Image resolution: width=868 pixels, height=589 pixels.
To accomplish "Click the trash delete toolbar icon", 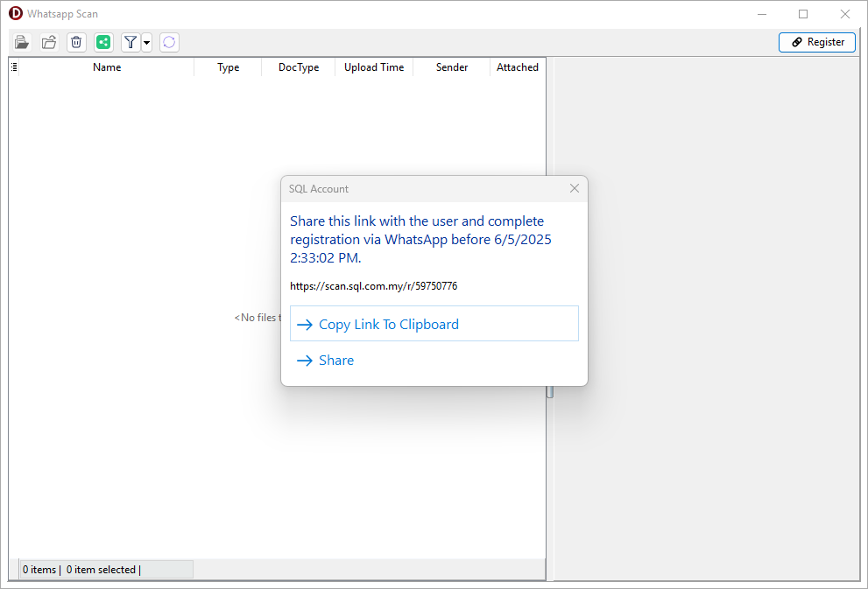I will (76, 42).
